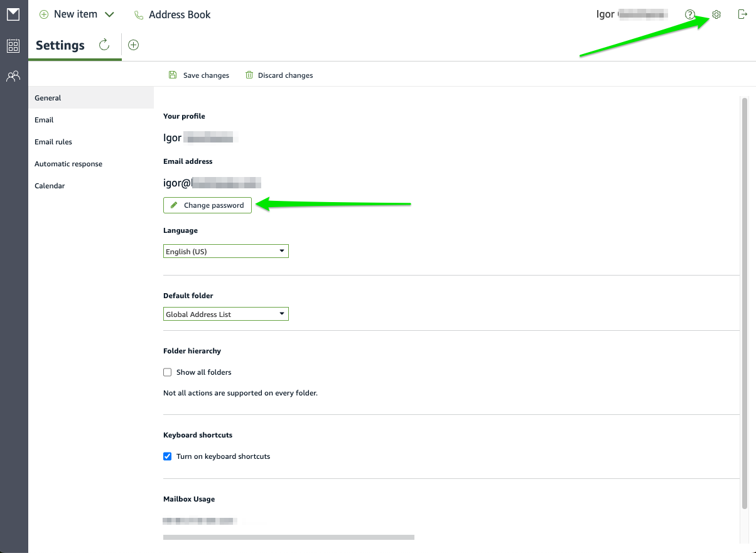
Task: Expand the New item dropdown arrow
Action: [x=109, y=14]
